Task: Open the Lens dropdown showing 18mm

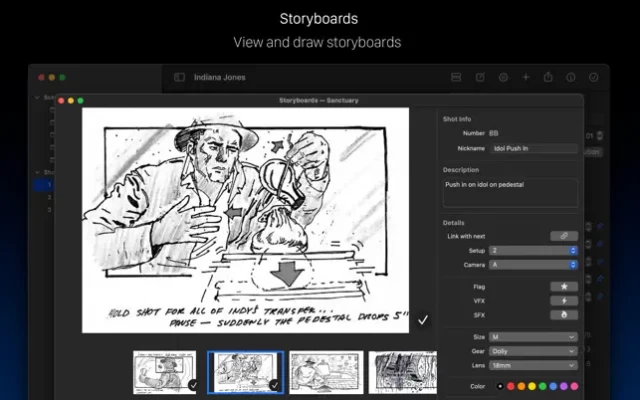Action: [x=533, y=365]
